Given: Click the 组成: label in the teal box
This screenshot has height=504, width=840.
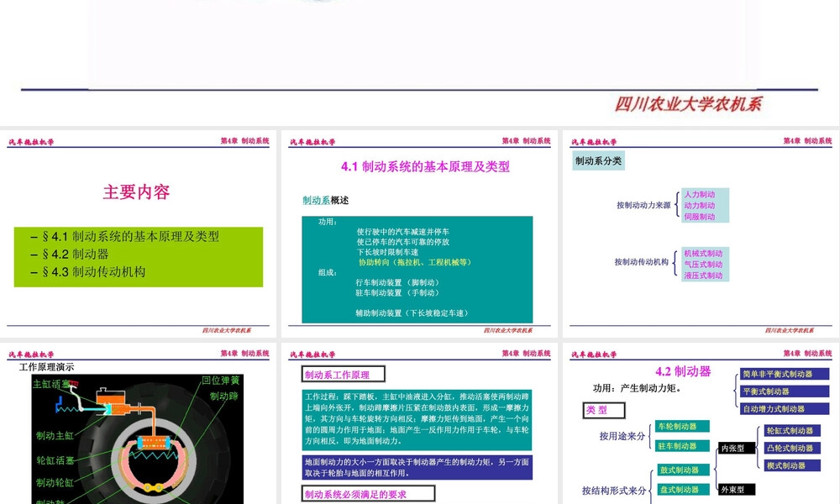Looking at the screenshot, I should click(328, 273).
